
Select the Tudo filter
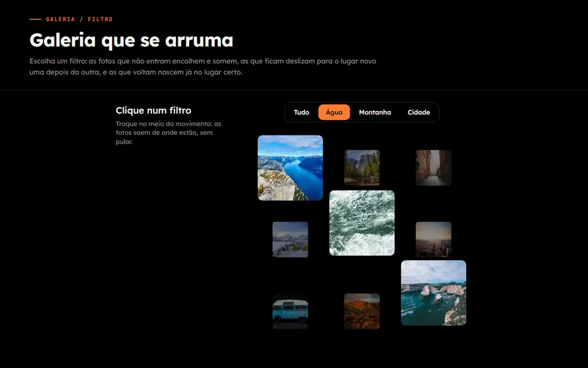pos(301,112)
